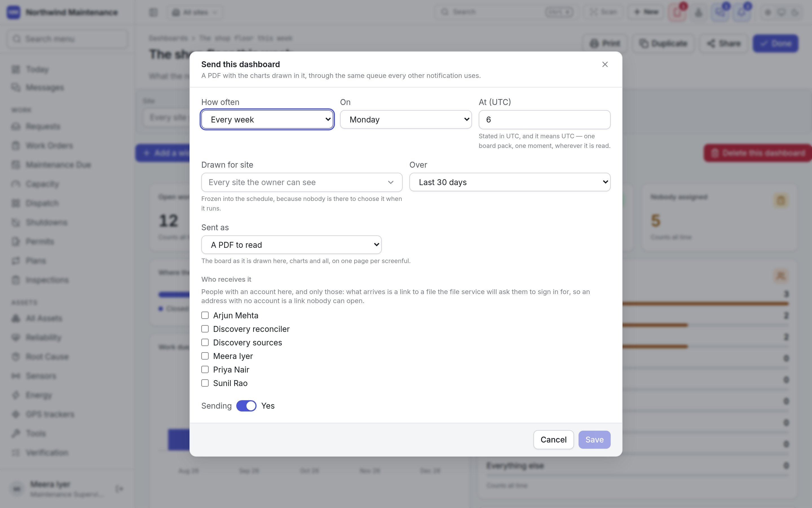Click the blue Done button
The height and width of the screenshot is (508, 812).
[x=775, y=43]
